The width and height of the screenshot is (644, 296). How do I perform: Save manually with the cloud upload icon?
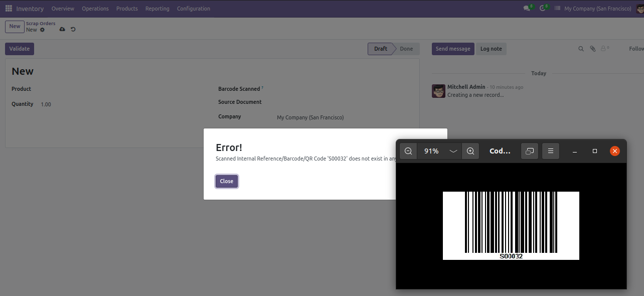62,30
